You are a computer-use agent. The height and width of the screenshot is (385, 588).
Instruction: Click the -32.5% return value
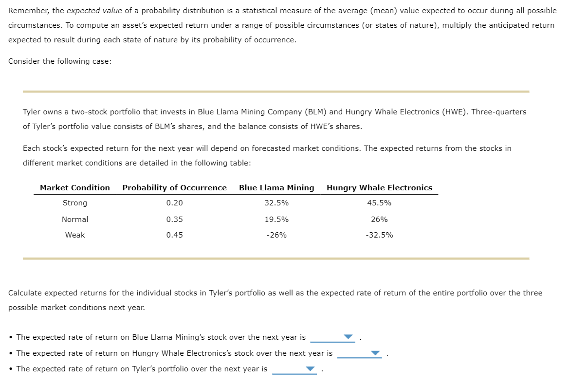pyautogui.click(x=379, y=235)
